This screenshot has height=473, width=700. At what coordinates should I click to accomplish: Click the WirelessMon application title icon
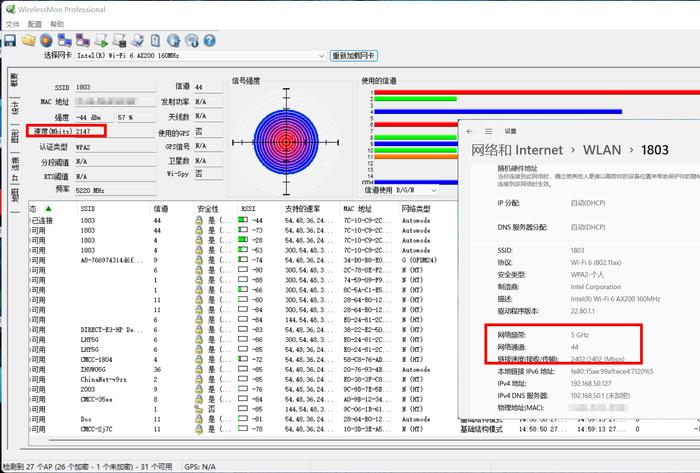point(10,9)
